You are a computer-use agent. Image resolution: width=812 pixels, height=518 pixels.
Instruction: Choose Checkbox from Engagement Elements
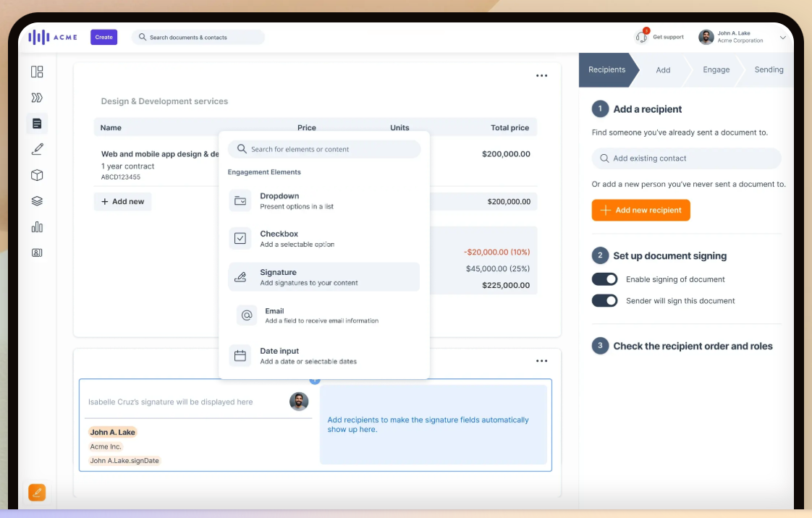pos(323,239)
